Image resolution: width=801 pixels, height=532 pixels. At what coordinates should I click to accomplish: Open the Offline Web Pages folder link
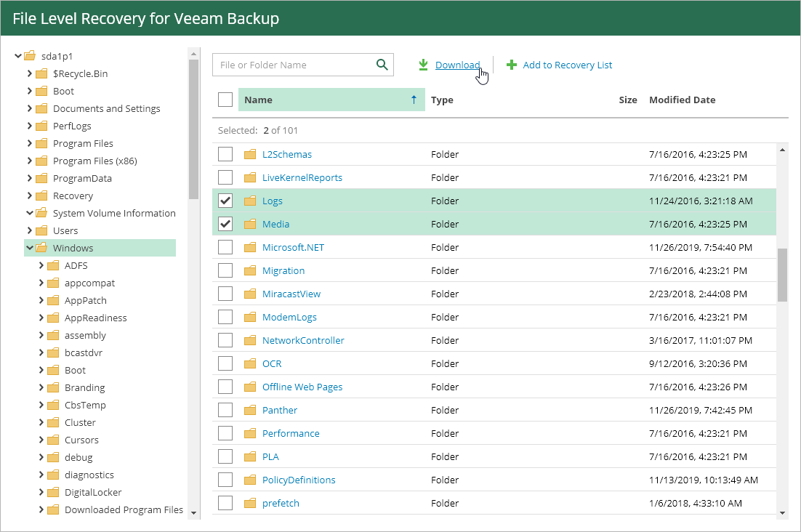(302, 387)
